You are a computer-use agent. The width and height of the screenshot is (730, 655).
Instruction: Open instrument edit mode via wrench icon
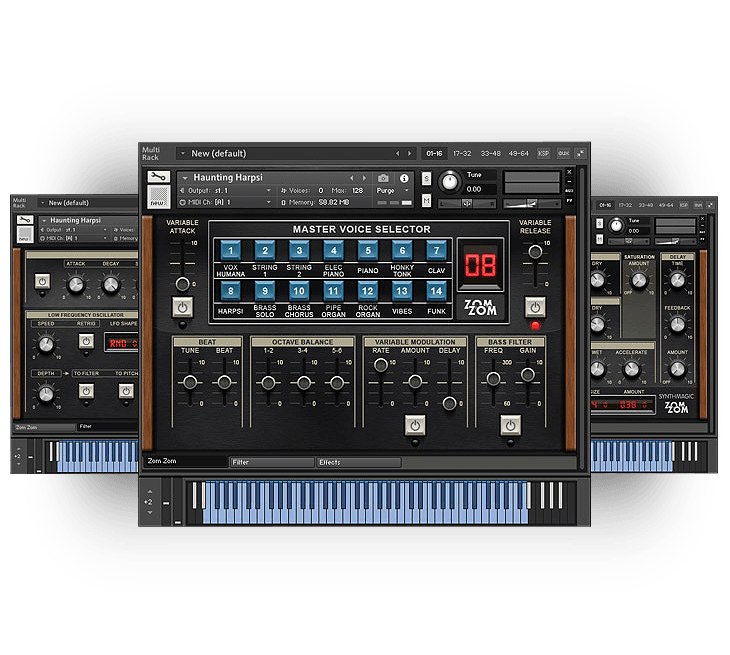coord(159,176)
